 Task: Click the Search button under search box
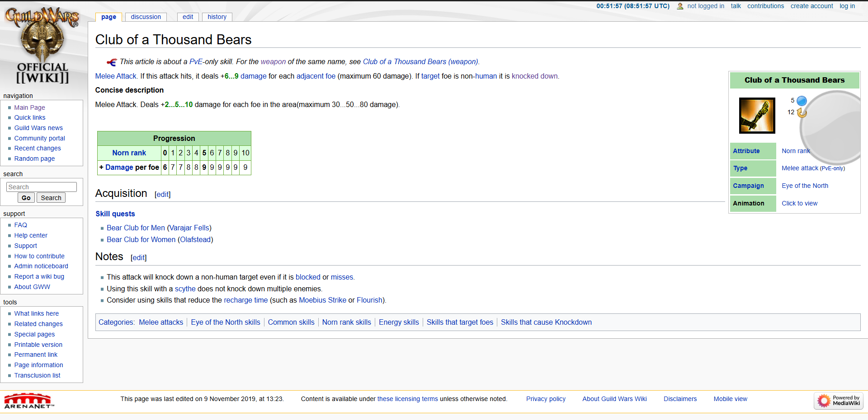coord(51,198)
